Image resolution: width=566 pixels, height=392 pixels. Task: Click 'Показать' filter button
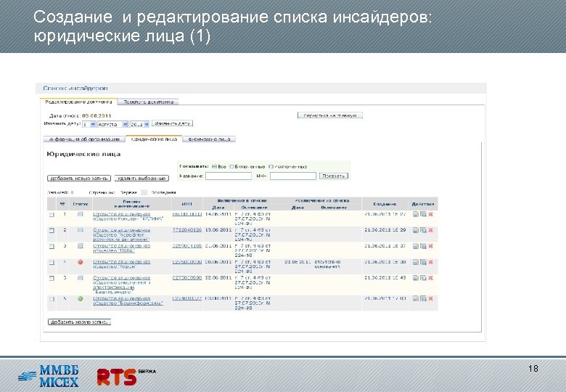tap(333, 176)
